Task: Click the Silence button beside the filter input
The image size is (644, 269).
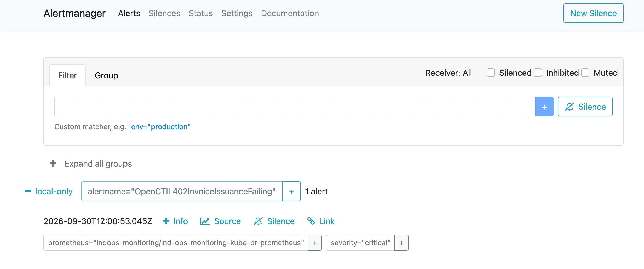Action: pos(585,107)
